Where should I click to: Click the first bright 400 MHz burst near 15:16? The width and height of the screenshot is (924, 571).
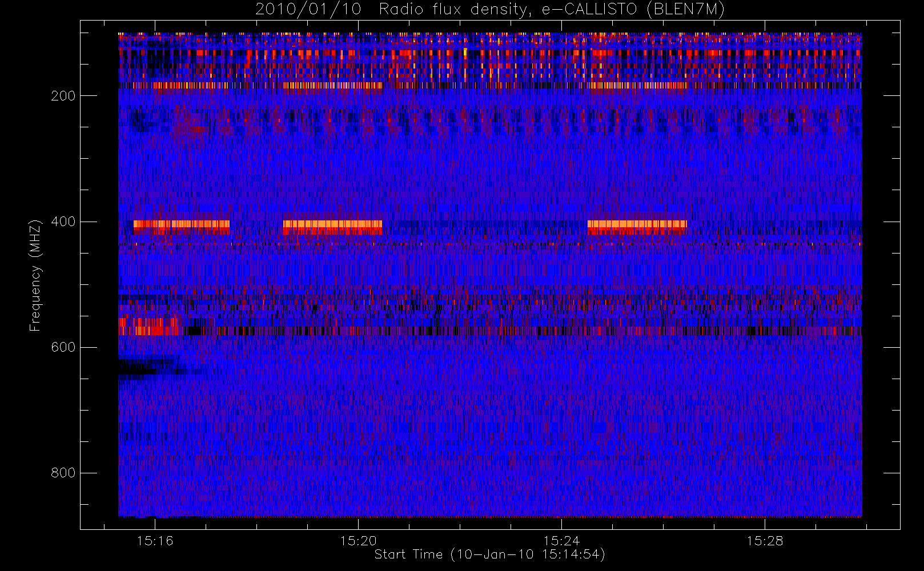point(182,227)
